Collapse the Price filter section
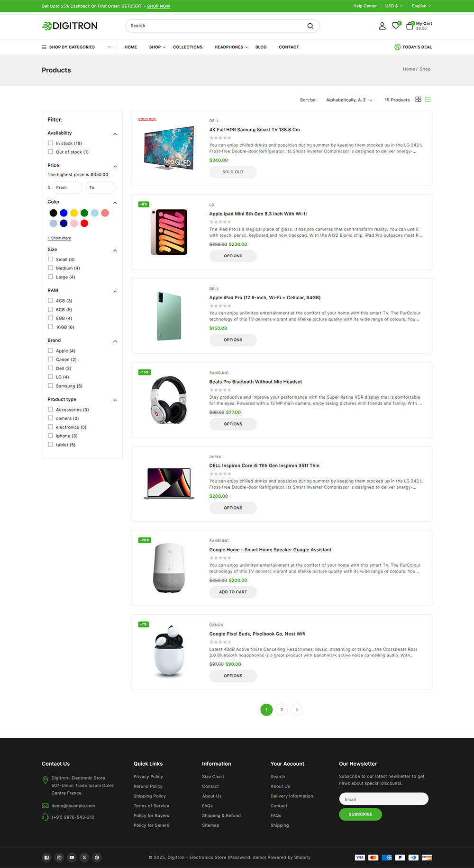This screenshot has width=474, height=868. point(115,166)
